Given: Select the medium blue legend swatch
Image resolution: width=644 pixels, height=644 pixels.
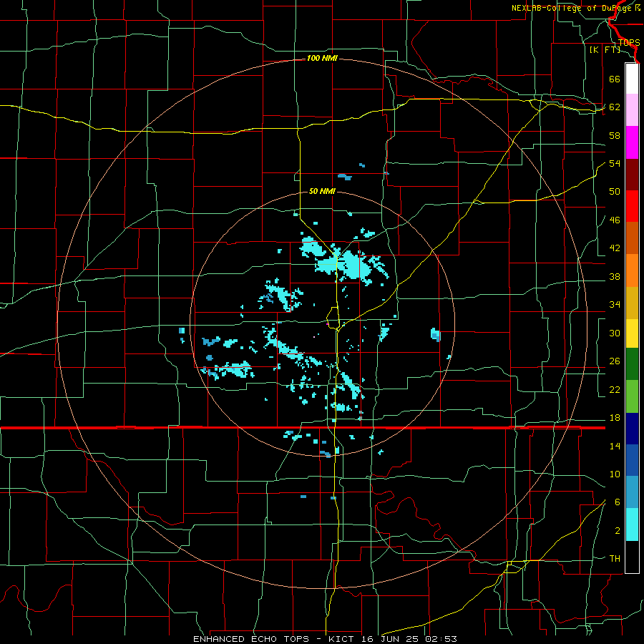Looking at the screenshot, I should click(632, 460).
